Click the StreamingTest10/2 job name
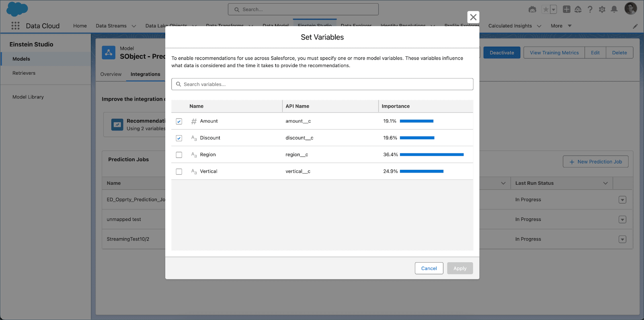The height and width of the screenshot is (320, 644). (x=128, y=239)
